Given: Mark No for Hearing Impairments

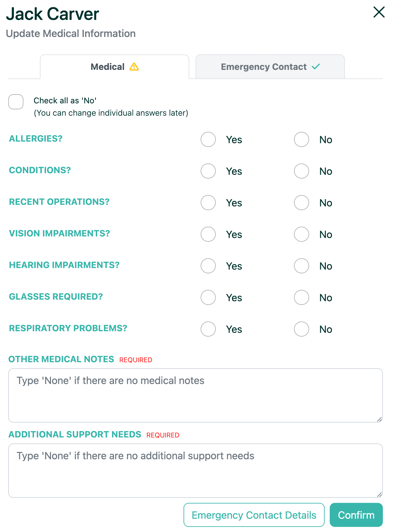Looking at the screenshot, I should pyautogui.click(x=301, y=266).
